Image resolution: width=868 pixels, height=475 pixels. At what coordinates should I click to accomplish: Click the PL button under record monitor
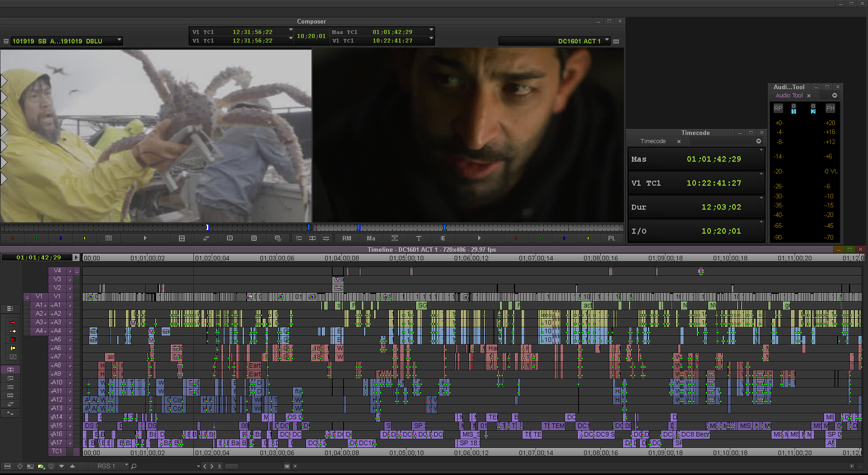(612, 238)
